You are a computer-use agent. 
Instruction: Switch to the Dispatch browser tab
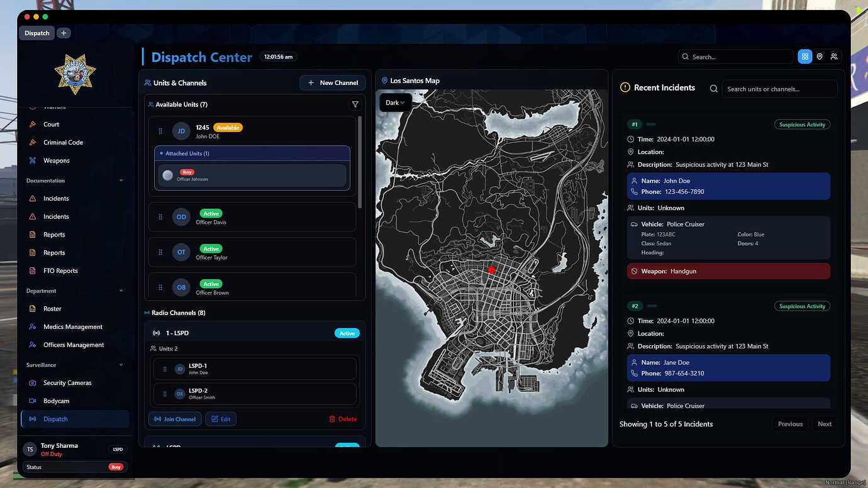[36, 33]
